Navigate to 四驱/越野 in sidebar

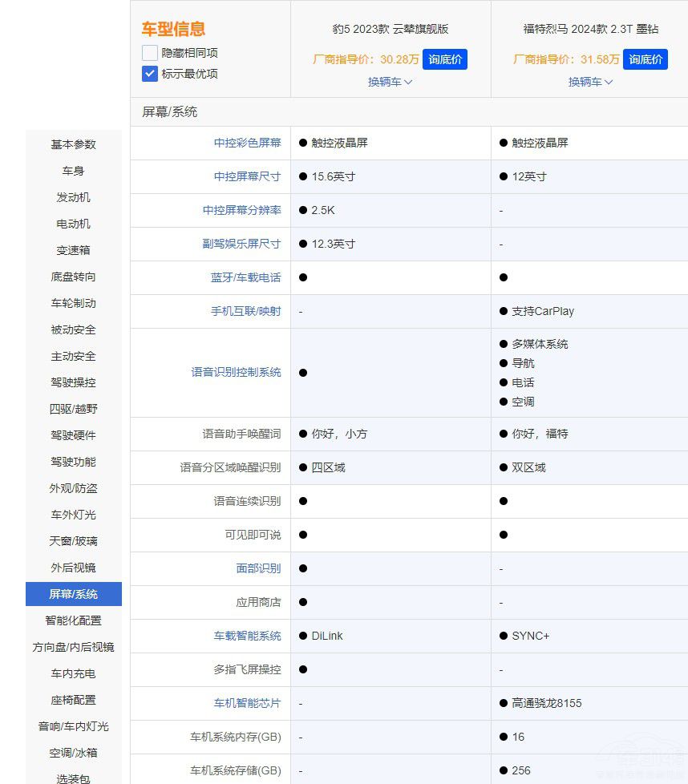coord(73,409)
